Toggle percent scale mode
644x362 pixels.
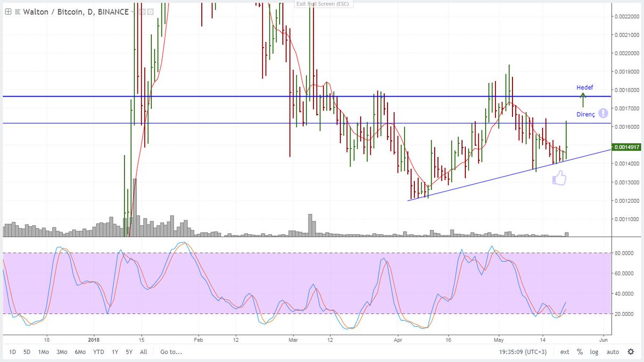pyautogui.click(x=580, y=352)
